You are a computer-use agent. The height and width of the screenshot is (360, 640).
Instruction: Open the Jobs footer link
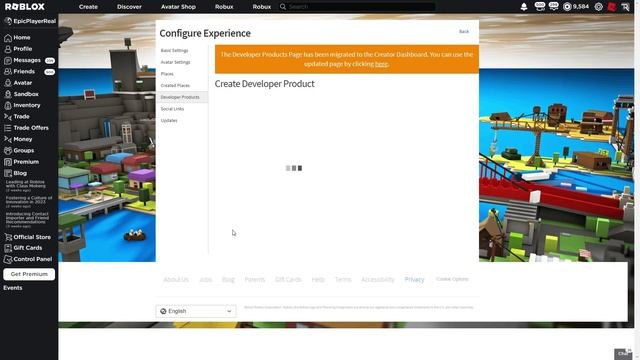click(x=206, y=280)
